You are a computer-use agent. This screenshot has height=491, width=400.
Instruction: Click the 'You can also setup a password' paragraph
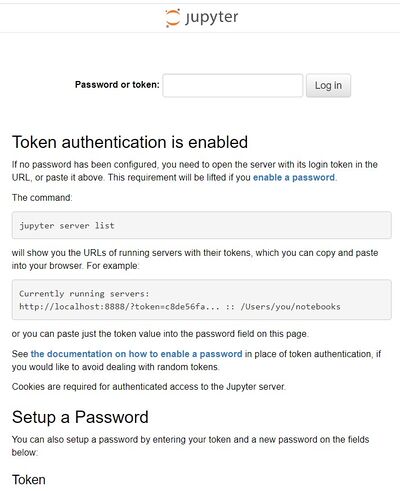(x=191, y=446)
